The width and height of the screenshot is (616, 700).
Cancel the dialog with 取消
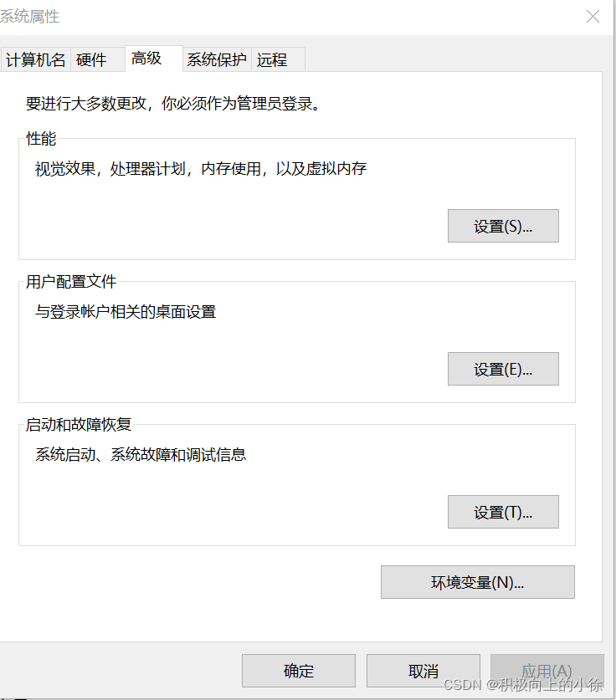423,671
